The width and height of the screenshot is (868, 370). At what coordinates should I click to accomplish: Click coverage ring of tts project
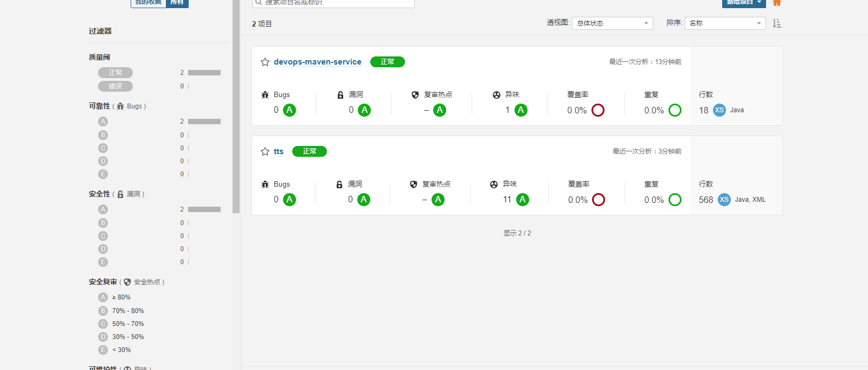click(x=599, y=200)
